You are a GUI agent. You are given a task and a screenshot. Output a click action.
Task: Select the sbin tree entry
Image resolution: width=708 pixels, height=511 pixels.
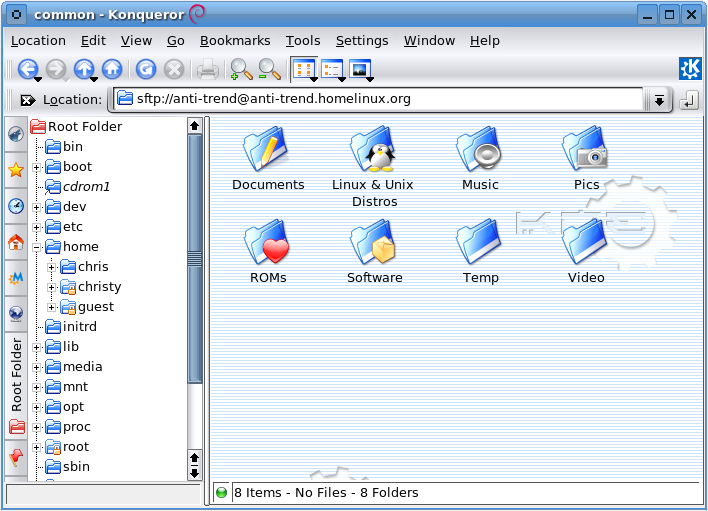(68, 466)
